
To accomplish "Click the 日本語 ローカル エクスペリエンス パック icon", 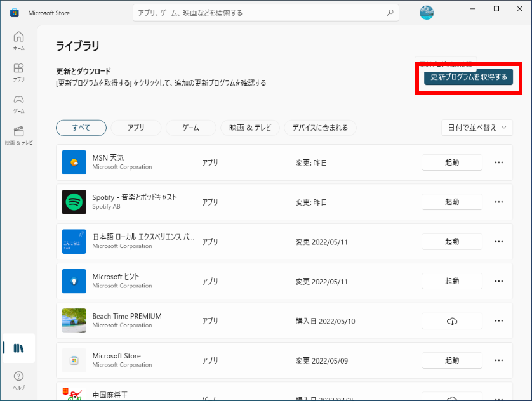I will 74,242.
